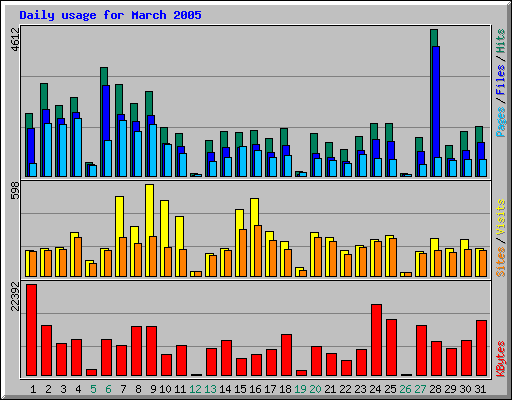
Task: Click day '6' green weekend label
Action: [x=108, y=389]
